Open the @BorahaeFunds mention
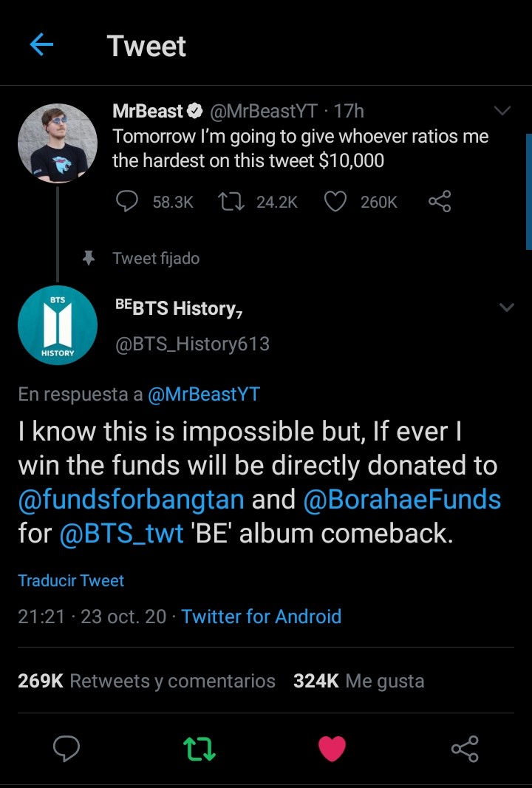532x788 pixels. coord(402,500)
